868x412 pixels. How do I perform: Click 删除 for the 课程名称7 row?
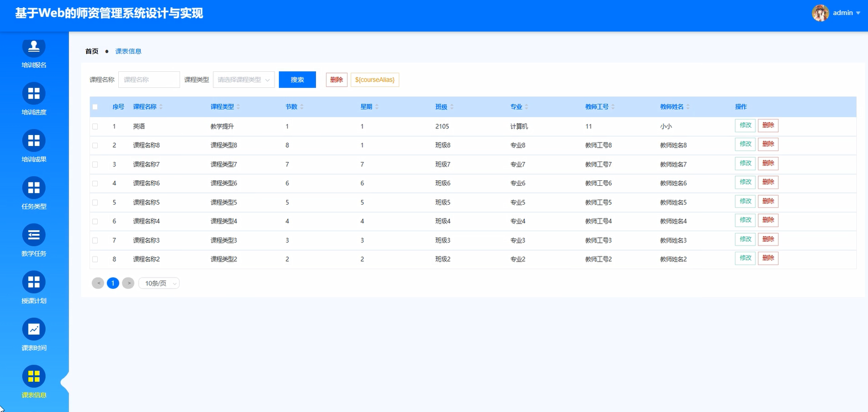[768, 164]
